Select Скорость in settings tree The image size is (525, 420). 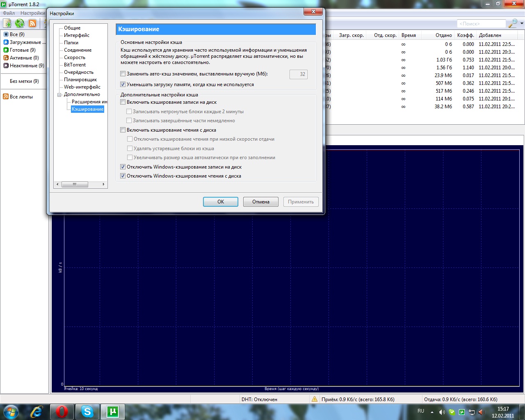click(x=75, y=57)
